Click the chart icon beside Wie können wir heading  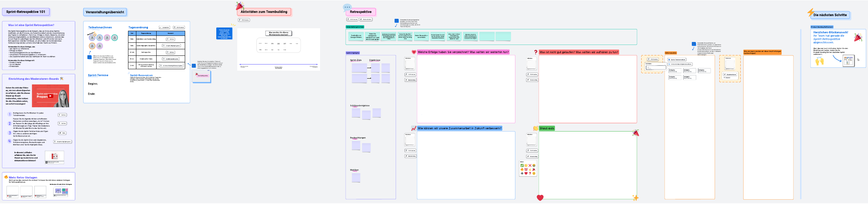pyautogui.click(x=414, y=128)
